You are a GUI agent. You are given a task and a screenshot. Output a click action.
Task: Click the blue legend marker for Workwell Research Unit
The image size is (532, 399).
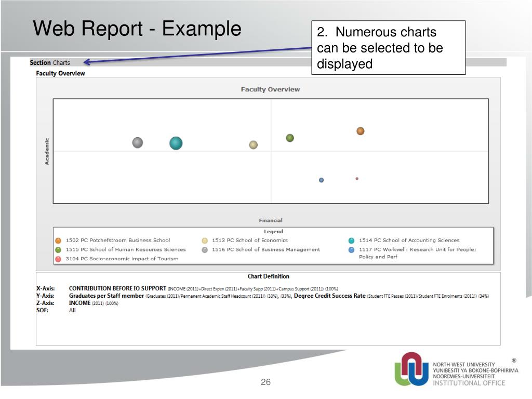pos(352,250)
